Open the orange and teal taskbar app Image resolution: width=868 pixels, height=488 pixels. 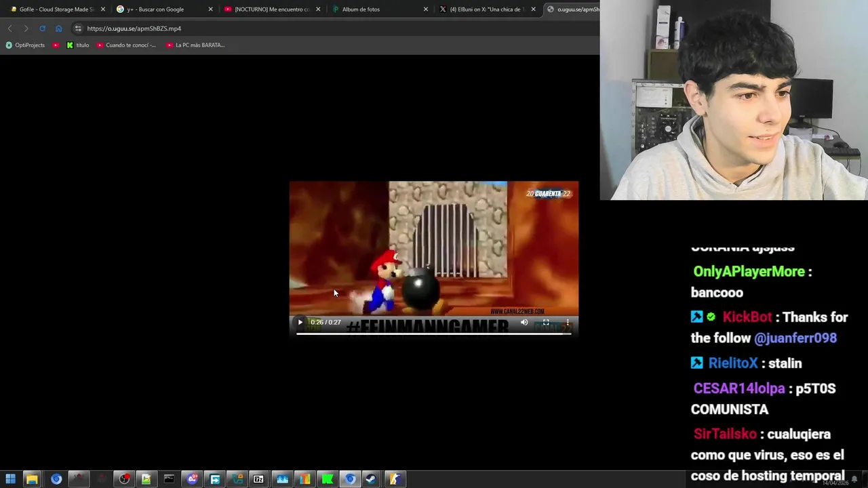(x=304, y=479)
